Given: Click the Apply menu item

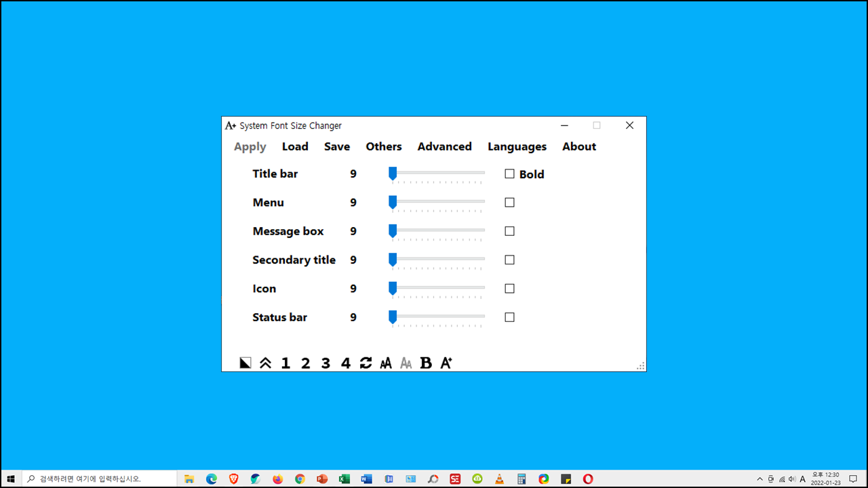Looking at the screenshot, I should (250, 147).
